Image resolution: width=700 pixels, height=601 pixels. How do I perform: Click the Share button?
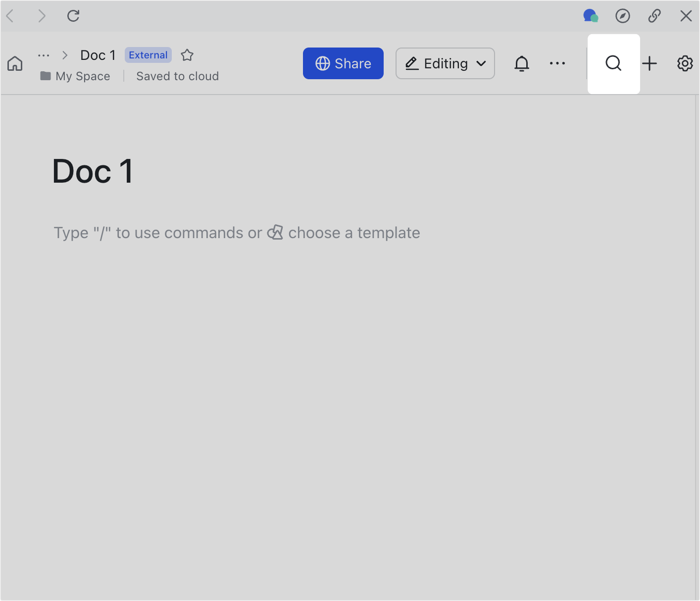pyautogui.click(x=343, y=63)
